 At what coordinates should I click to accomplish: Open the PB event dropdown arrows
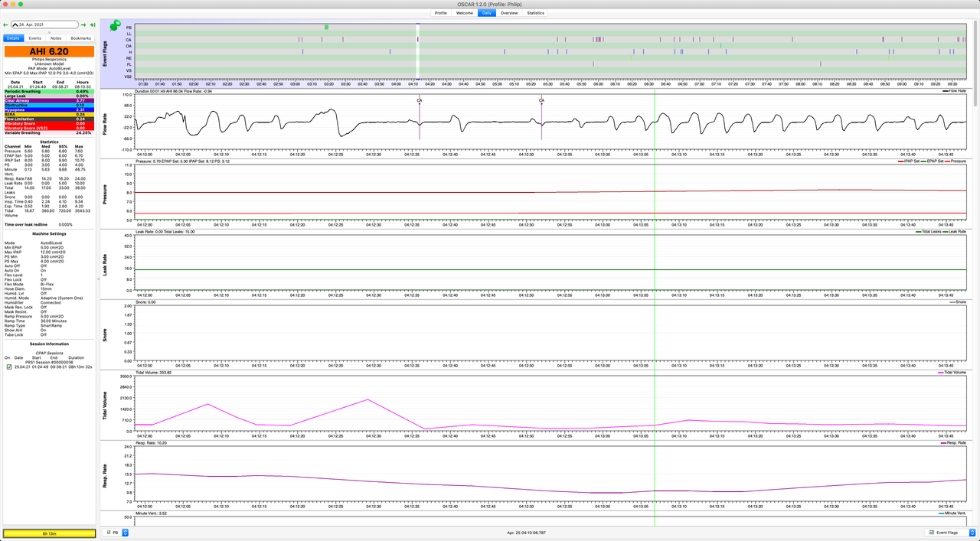(x=125, y=532)
